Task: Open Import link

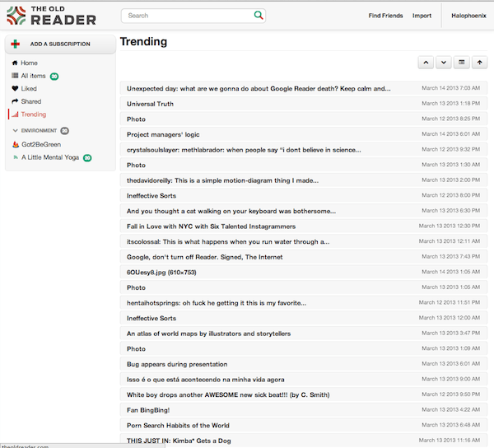Action: click(422, 16)
